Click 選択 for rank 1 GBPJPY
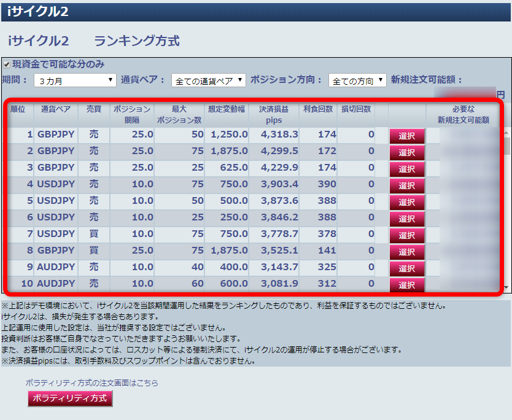Screen dimensions: 512x420 (406, 135)
